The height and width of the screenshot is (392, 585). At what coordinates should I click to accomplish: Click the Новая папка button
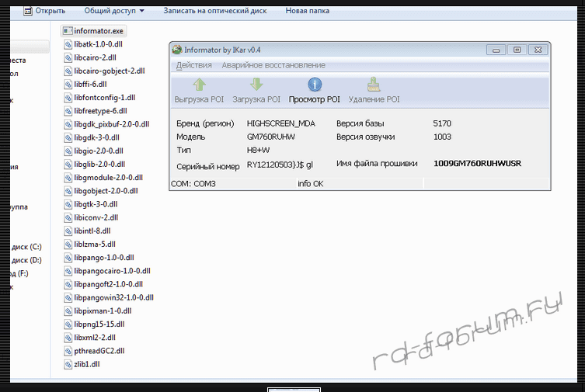[307, 11]
